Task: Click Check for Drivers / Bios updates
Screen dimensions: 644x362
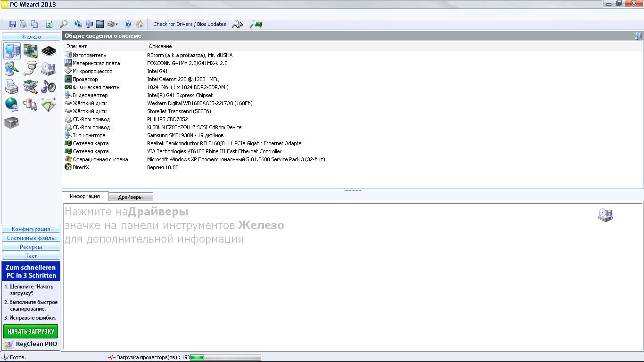Action: (190, 24)
